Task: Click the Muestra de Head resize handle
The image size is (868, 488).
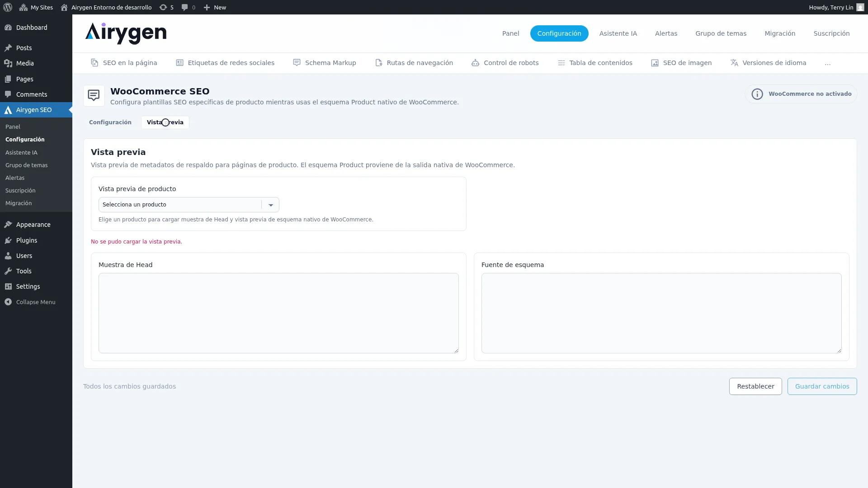Action: click(x=456, y=350)
